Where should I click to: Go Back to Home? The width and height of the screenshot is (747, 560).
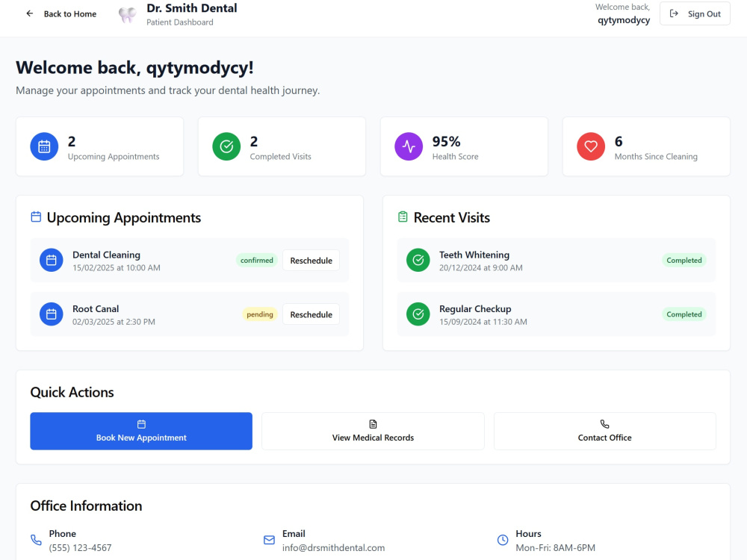(61, 13)
